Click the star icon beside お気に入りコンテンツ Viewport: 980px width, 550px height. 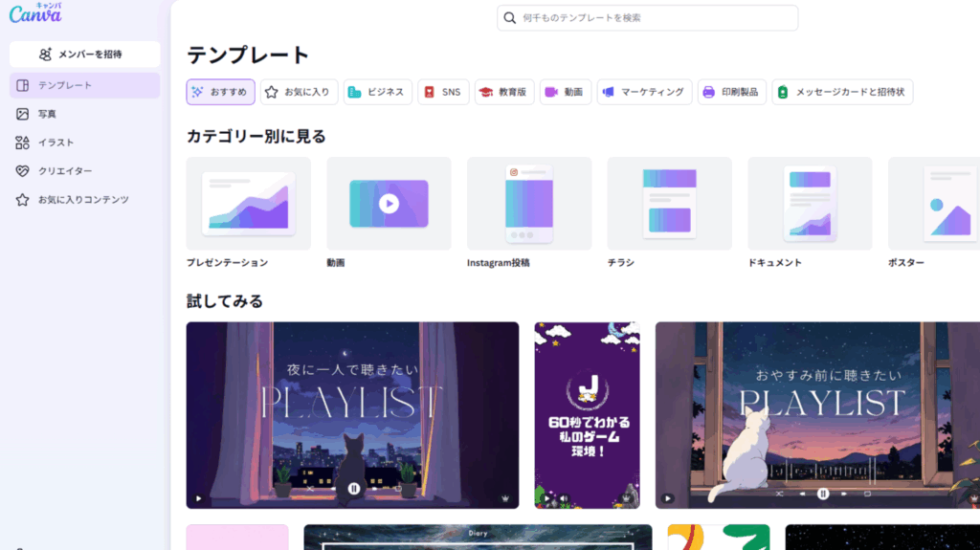22,200
